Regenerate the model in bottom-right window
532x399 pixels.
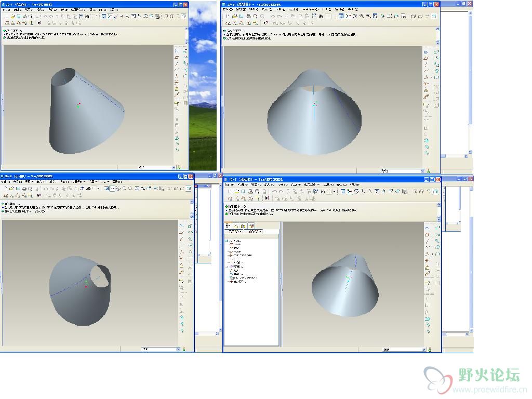tap(315, 191)
